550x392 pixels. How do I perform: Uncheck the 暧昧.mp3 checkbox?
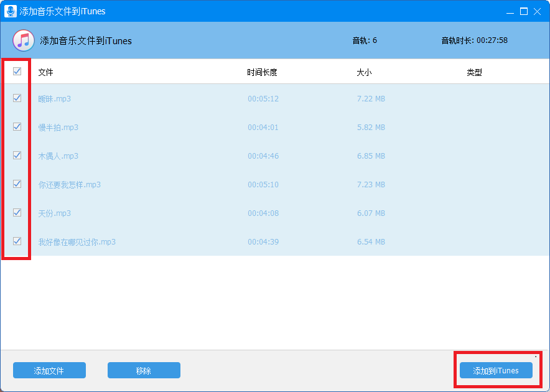[17, 98]
